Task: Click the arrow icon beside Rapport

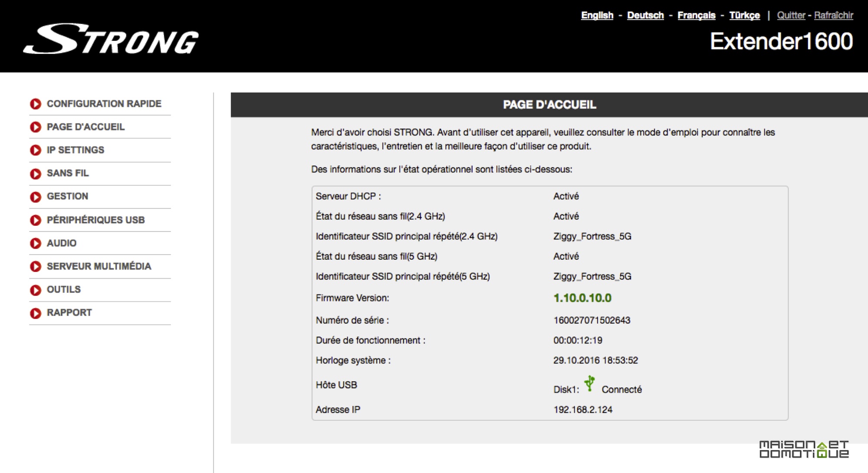Action: [x=36, y=313]
